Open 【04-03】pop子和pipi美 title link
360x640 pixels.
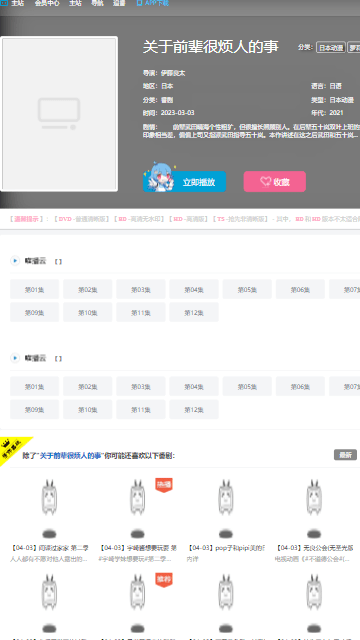(227, 548)
